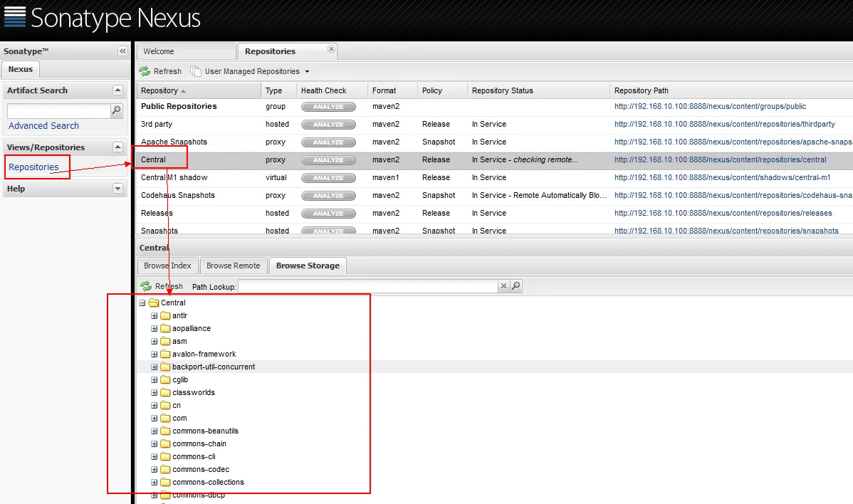Search using Path Lookup magnifier icon
Screen dimensions: 853x504
516,286
